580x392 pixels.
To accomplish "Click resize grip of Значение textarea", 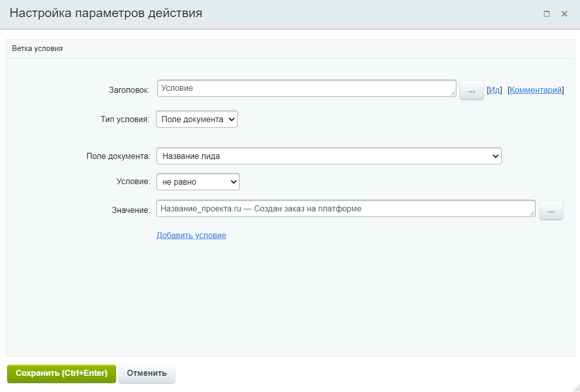I will [x=532, y=214].
